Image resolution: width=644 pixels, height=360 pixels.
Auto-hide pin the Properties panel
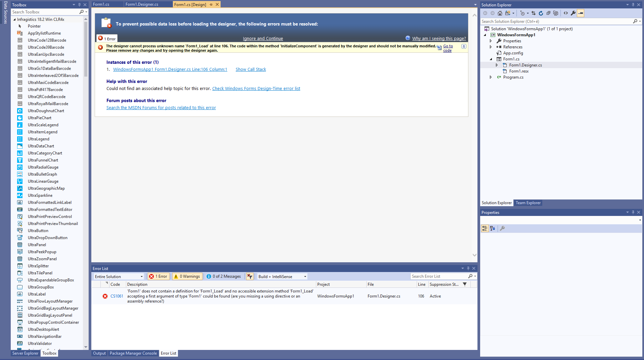633,212
